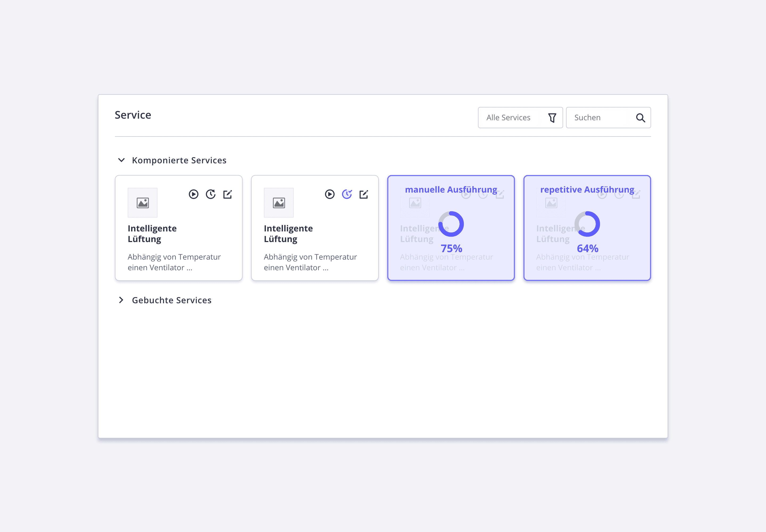Click the Gebuchte Services heading
Image resolution: width=766 pixels, height=532 pixels.
(172, 300)
